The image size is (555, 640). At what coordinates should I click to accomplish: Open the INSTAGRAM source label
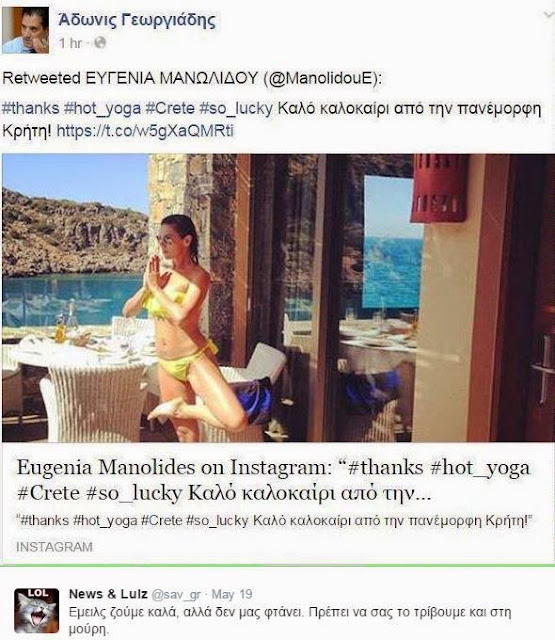click(54, 547)
